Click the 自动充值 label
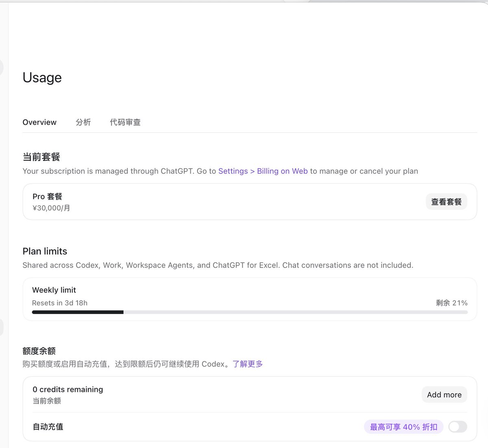Image resolution: width=488 pixels, height=448 pixels. (x=48, y=427)
